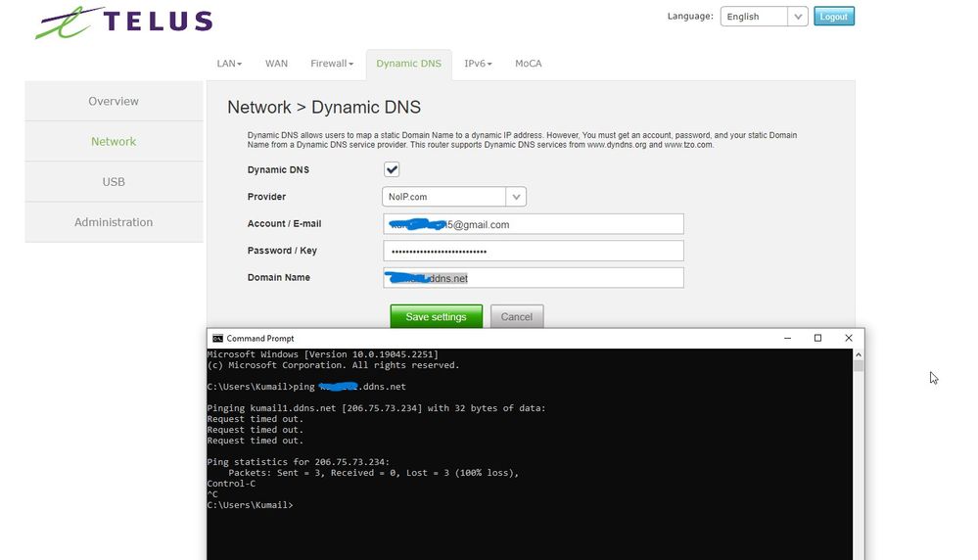The width and height of the screenshot is (978, 560).
Task: Expand the LAN menu
Action: pyautogui.click(x=229, y=64)
